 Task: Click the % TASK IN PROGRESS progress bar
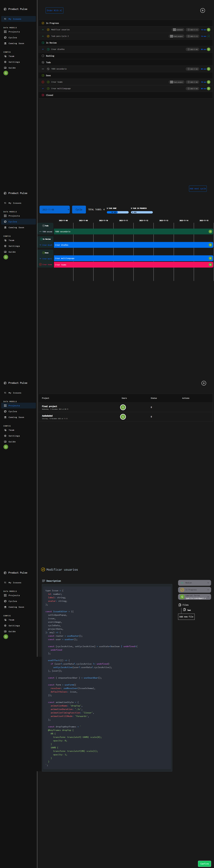(x=142, y=212)
